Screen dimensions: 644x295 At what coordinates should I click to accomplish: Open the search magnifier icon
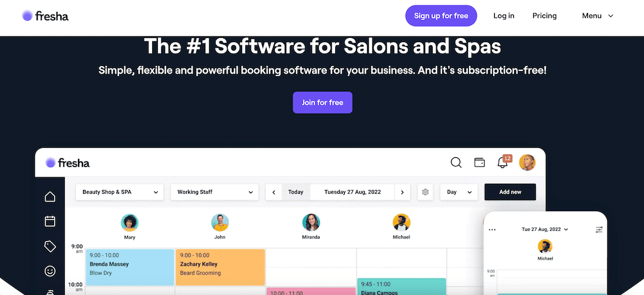click(456, 163)
